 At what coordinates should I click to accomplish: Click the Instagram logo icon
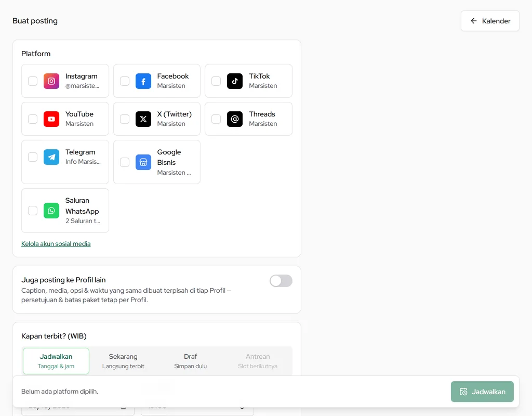(51, 81)
